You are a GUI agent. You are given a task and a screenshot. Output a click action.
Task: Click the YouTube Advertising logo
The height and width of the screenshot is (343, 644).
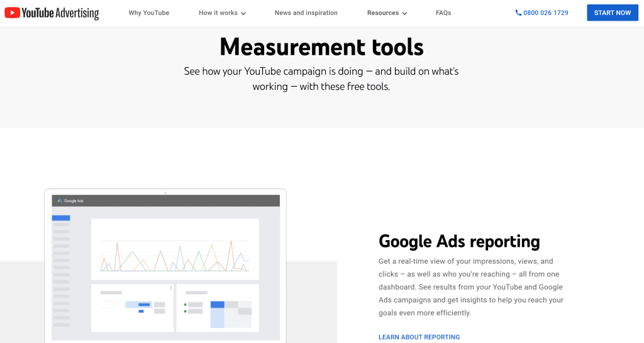coord(52,13)
